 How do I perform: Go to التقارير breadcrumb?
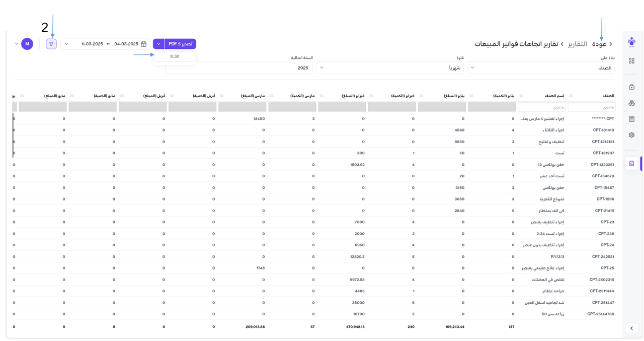pyautogui.click(x=577, y=44)
